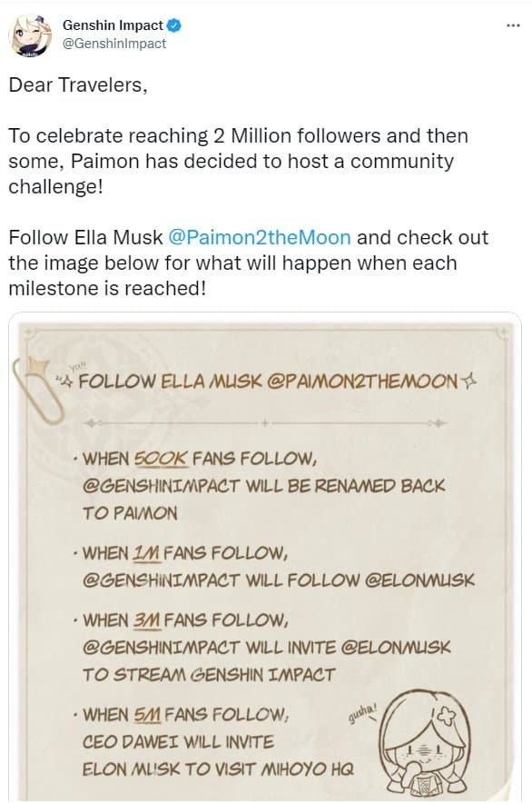The height and width of the screenshot is (803, 532).
Task: Click the blue verified badge
Action: pos(174,25)
